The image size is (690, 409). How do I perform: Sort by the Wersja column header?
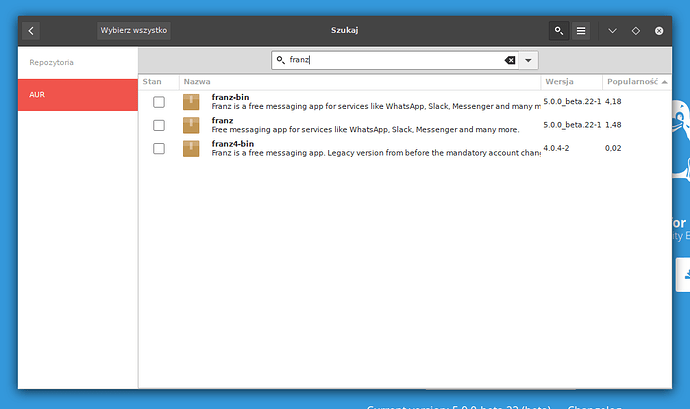tap(572, 82)
